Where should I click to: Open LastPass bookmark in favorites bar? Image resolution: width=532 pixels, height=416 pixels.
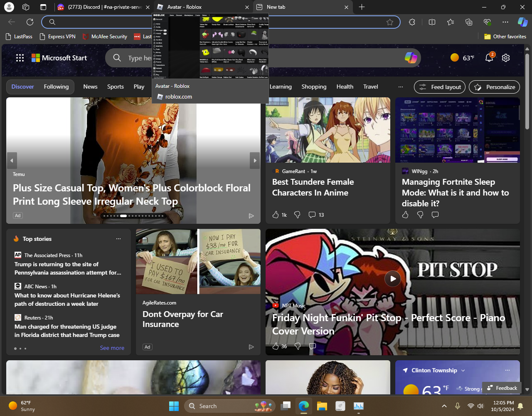pos(19,36)
